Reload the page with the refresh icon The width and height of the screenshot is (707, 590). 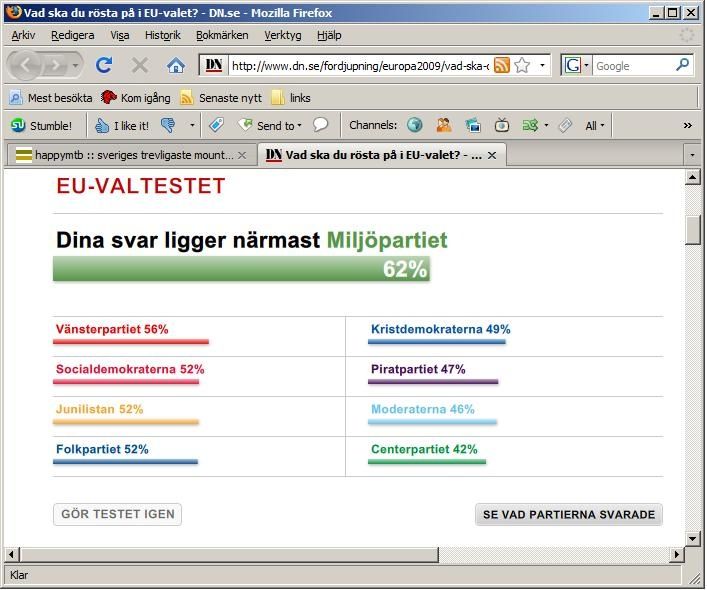pyautogui.click(x=104, y=66)
